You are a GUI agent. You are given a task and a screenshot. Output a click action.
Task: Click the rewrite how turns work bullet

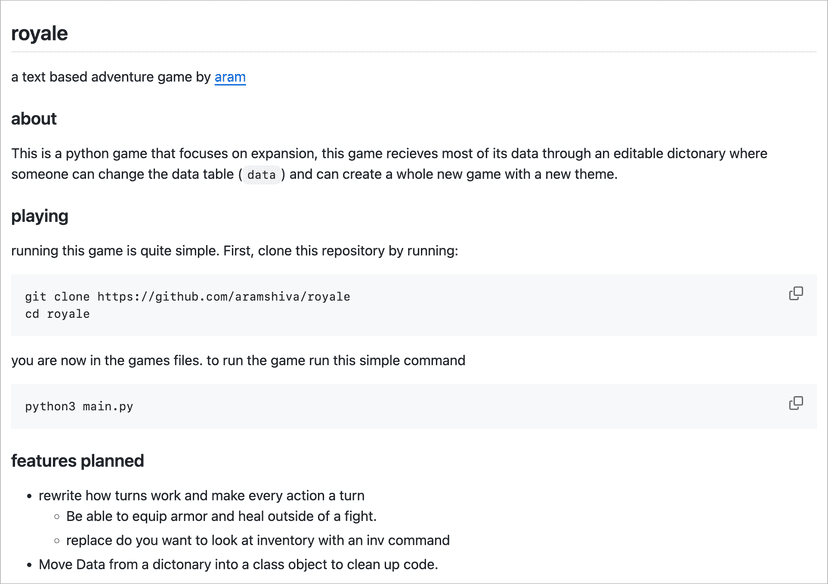pyautogui.click(x=201, y=495)
